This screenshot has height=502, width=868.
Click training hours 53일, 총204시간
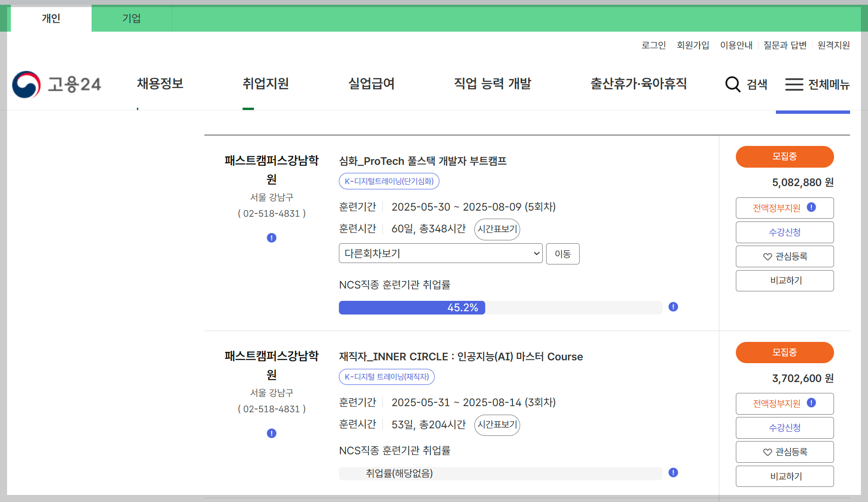pyautogui.click(x=429, y=424)
